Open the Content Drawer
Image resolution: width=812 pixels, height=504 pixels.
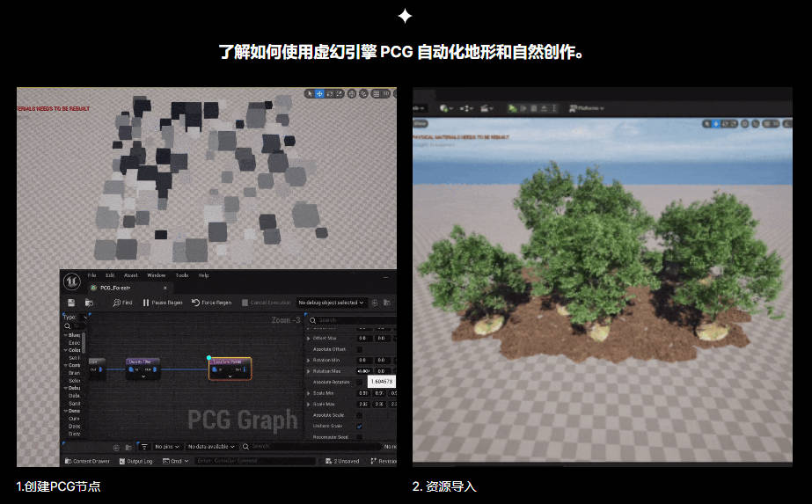tap(87, 461)
